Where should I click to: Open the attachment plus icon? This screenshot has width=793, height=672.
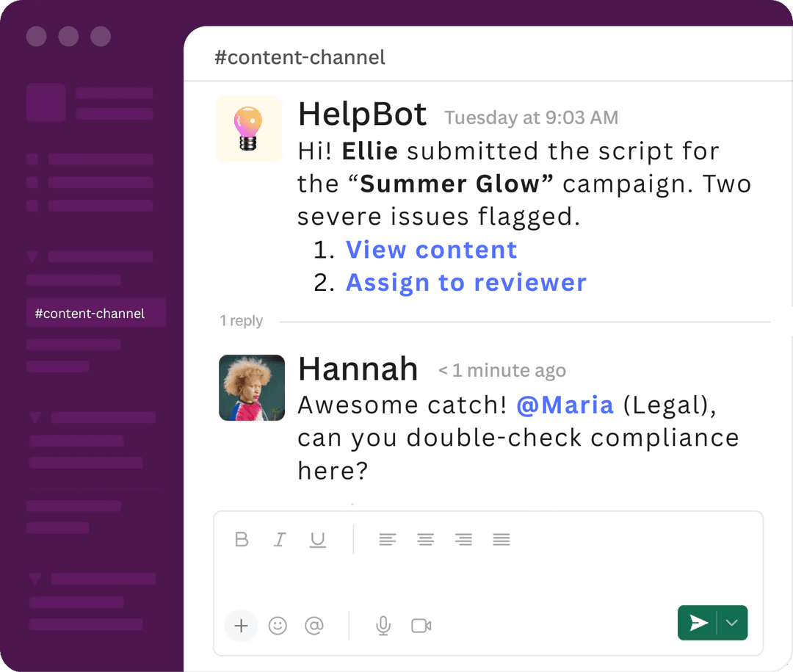pyautogui.click(x=241, y=626)
